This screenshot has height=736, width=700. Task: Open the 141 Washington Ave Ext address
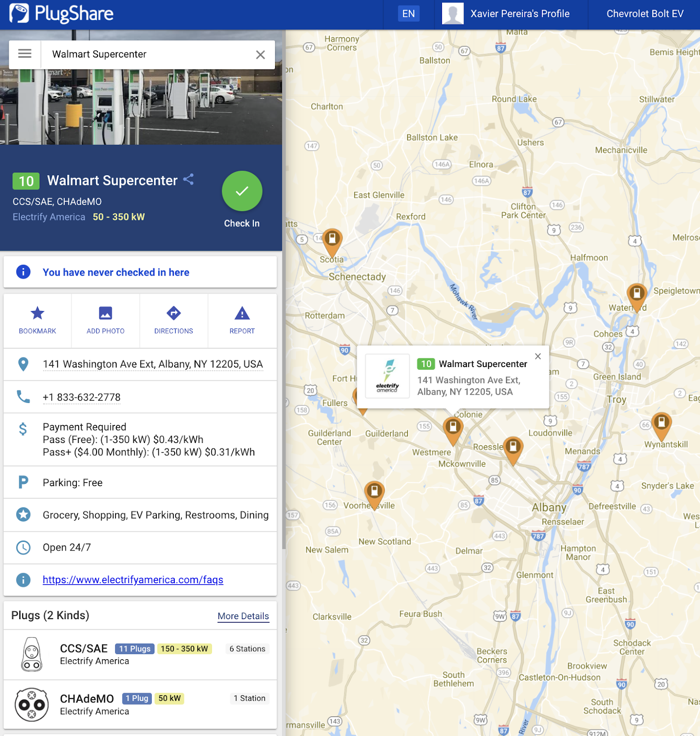pyautogui.click(x=153, y=364)
